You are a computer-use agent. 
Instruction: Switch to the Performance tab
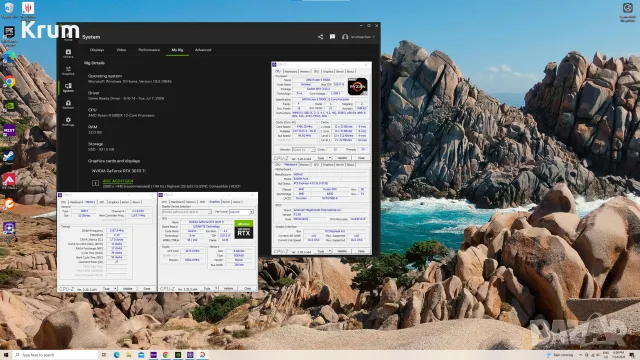pos(149,50)
